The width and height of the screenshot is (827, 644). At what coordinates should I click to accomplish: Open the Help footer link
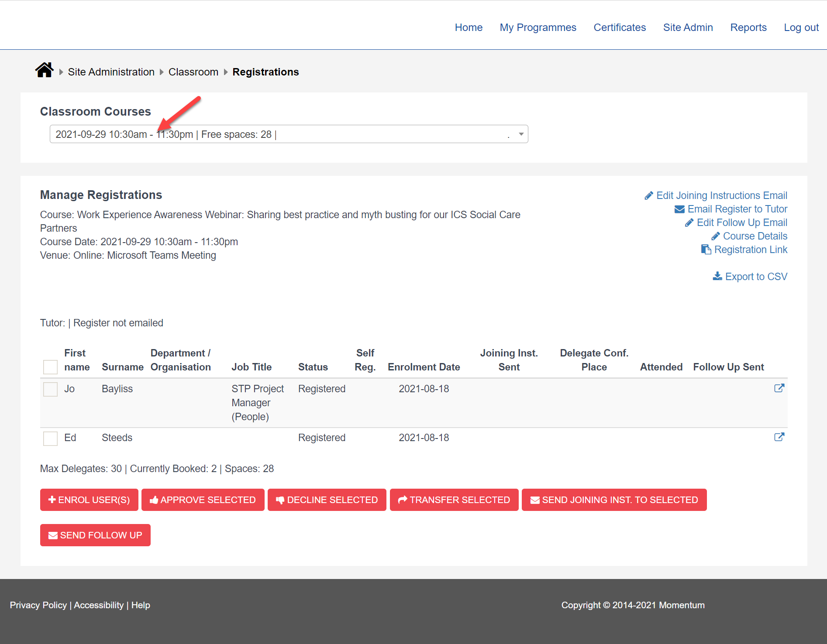141,605
